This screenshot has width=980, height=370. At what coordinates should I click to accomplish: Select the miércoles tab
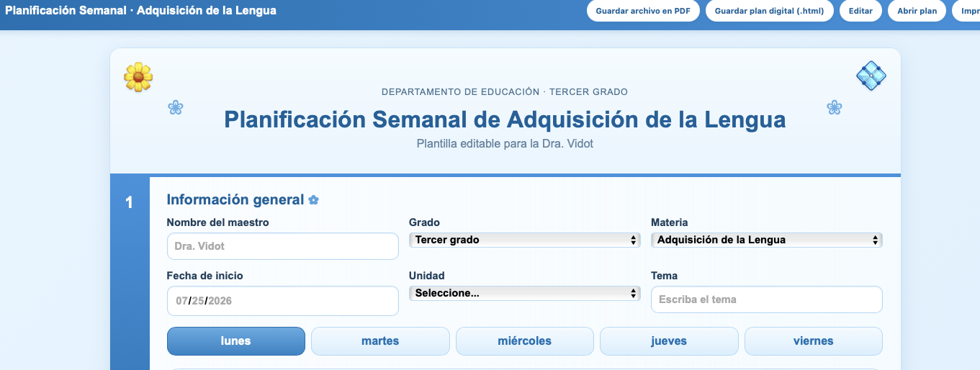525,341
